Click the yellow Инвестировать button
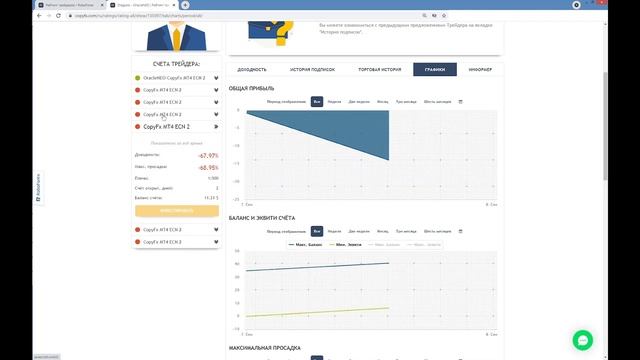The height and width of the screenshot is (360, 640). click(177, 211)
